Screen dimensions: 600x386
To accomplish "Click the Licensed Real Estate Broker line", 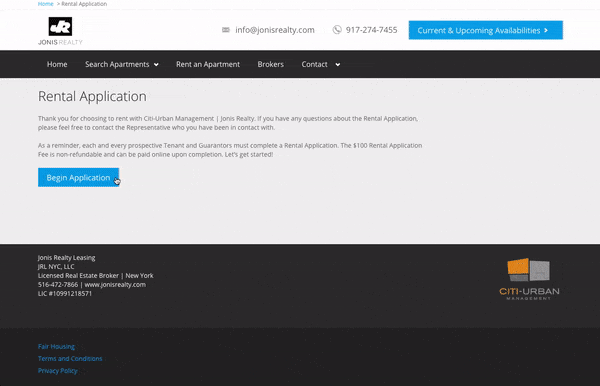I will coord(96,275).
